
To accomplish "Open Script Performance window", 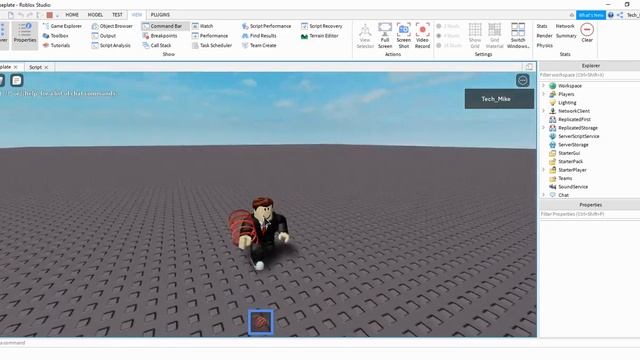I will (x=267, y=26).
